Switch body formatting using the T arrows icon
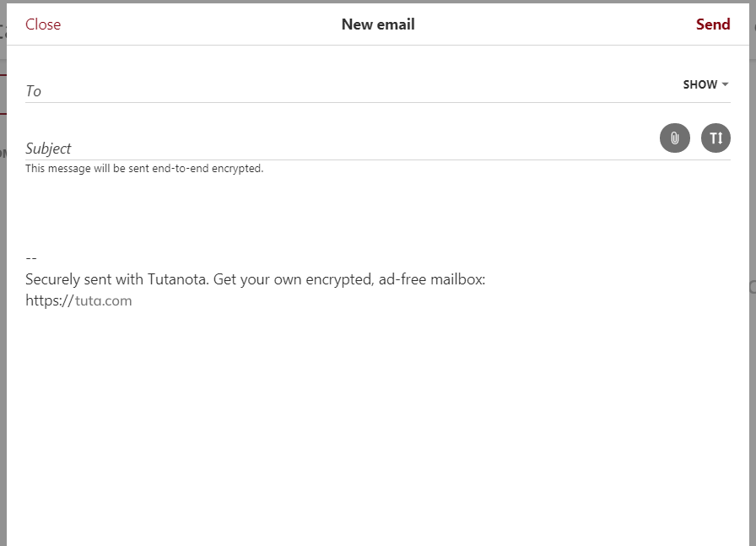This screenshot has height=546, width=756. [715, 138]
